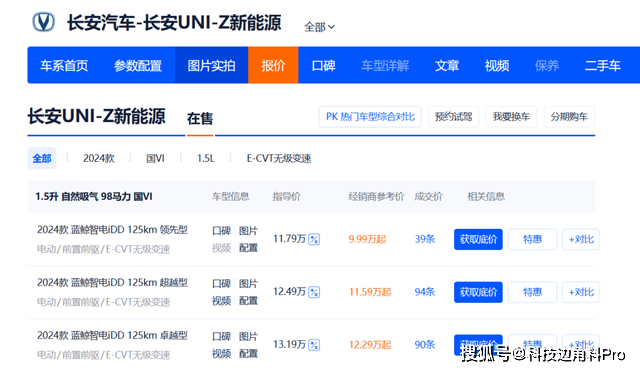
Task: Open 配置 link for the 超越型 model
Action: (x=248, y=301)
